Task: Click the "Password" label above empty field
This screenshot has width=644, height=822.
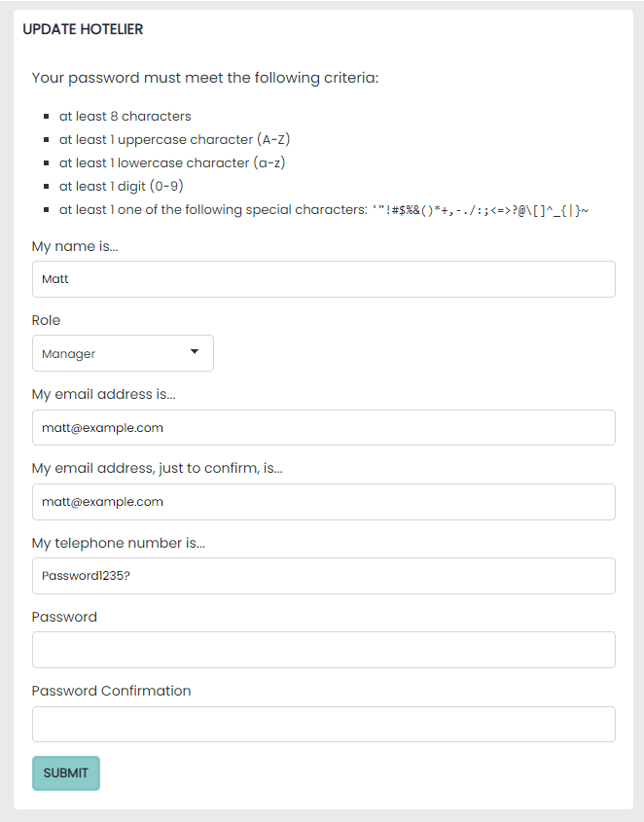Action: coord(64,617)
